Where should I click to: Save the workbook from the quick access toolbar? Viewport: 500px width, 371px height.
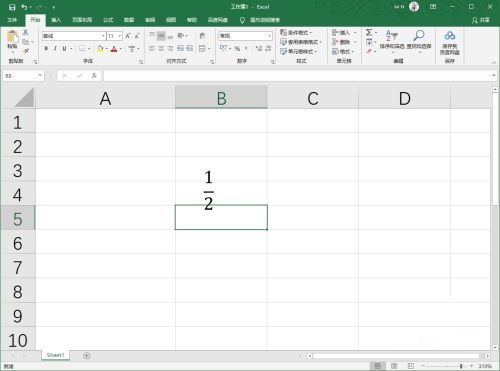12,7
